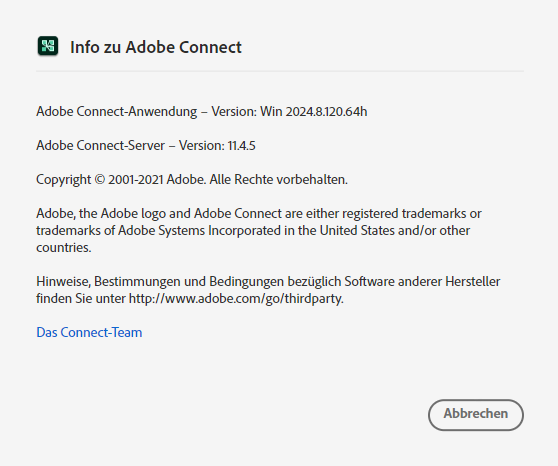This screenshot has width=558, height=466.
Task: Click the Adobe Connect-Server version text
Action: pos(146,146)
